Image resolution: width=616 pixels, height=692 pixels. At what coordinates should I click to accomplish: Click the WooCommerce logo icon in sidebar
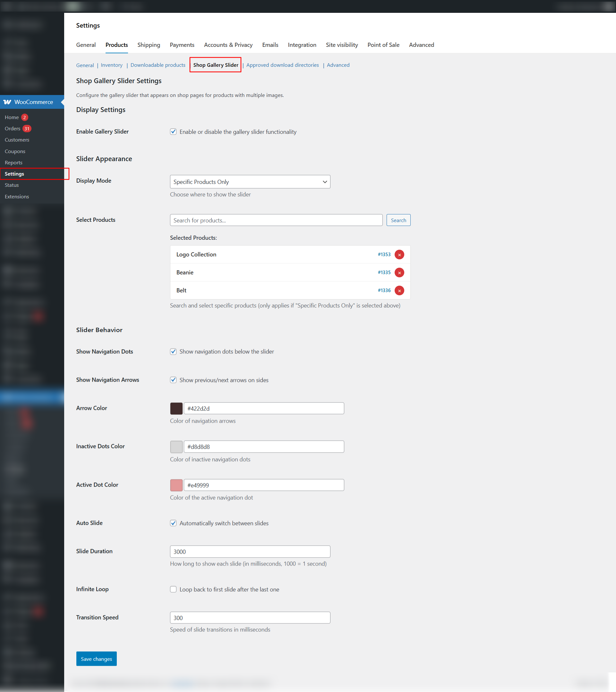coord(7,102)
